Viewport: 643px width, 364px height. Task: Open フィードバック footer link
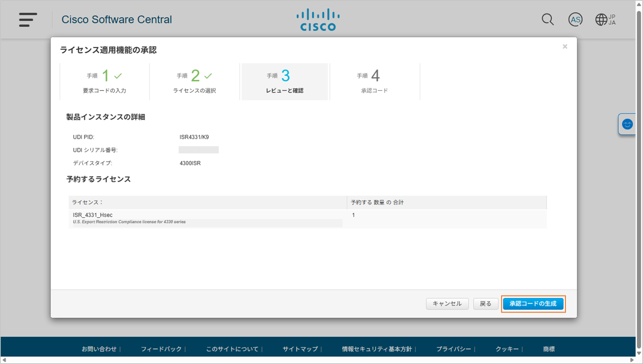161,349
